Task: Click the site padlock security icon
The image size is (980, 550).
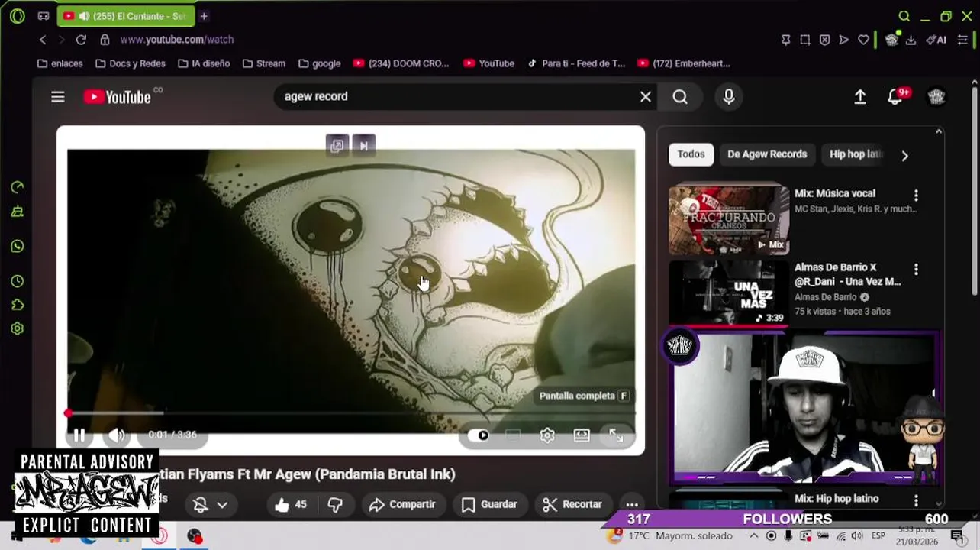Action: click(105, 40)
